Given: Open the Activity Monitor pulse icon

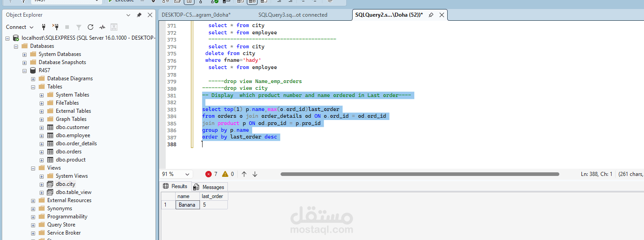Looking at the screenshot, I should coord(102,27).
